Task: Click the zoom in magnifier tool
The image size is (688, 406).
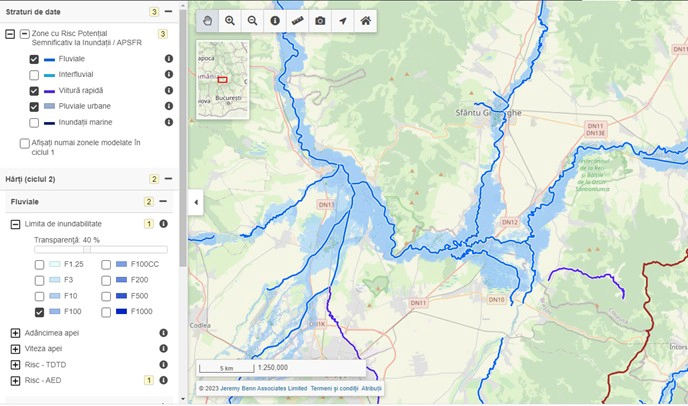Action: click(x=230, y=20)
